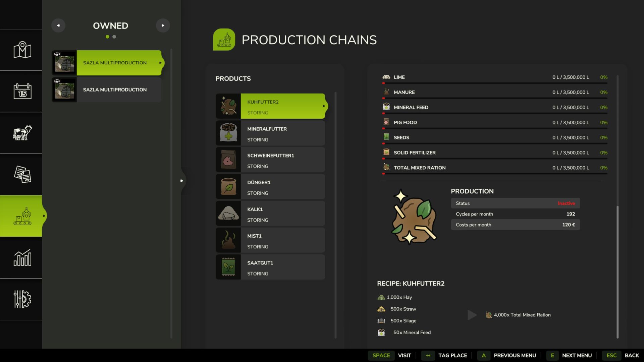Click the Lime storage fill bar
Image resolution: width=644 pixels, height=362 pixels.
click(495, 83)
